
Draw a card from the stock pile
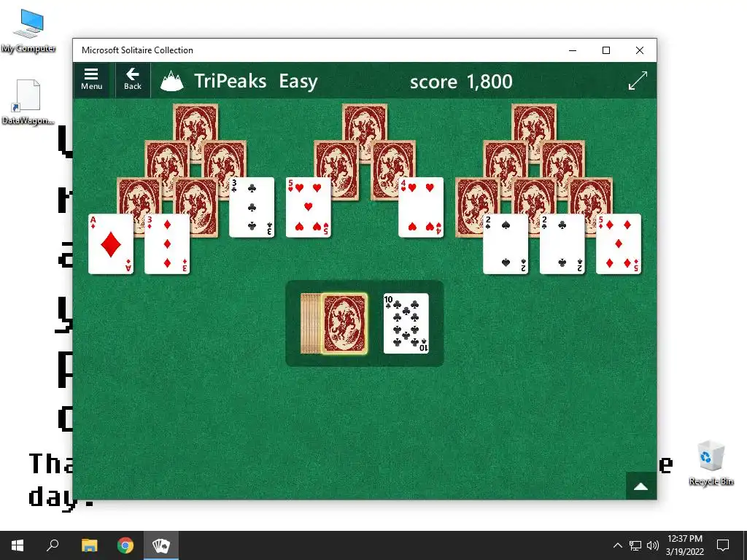tap(344, 324)
